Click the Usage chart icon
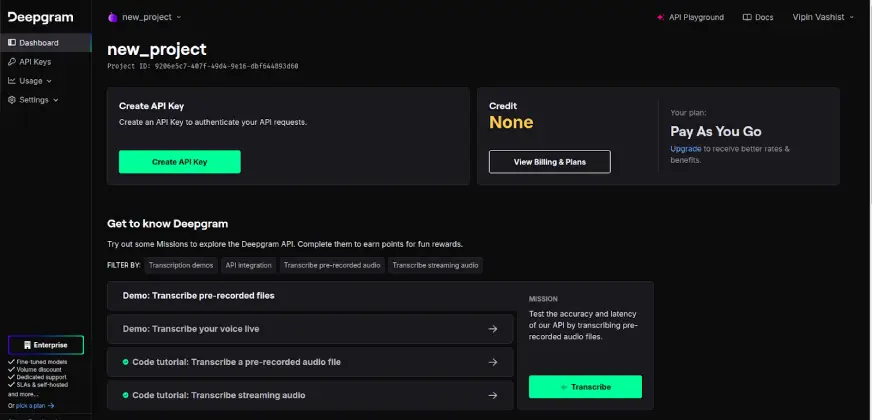 point(12,81)
